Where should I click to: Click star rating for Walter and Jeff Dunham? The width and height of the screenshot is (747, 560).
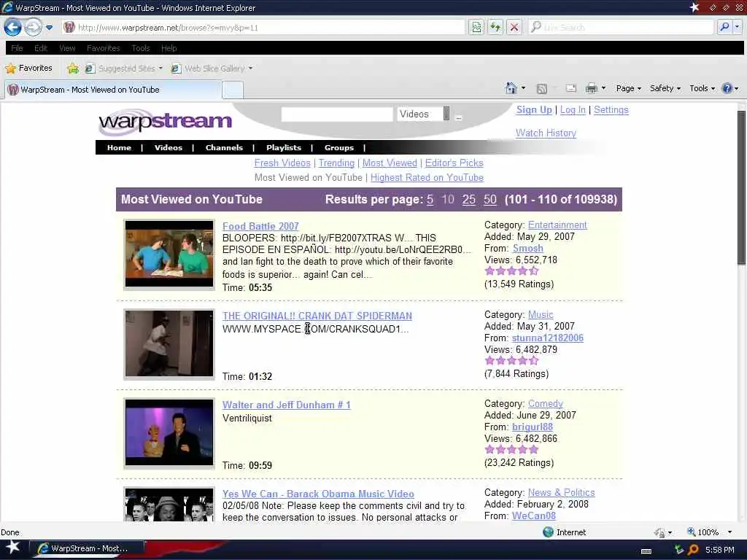point(511,449)
